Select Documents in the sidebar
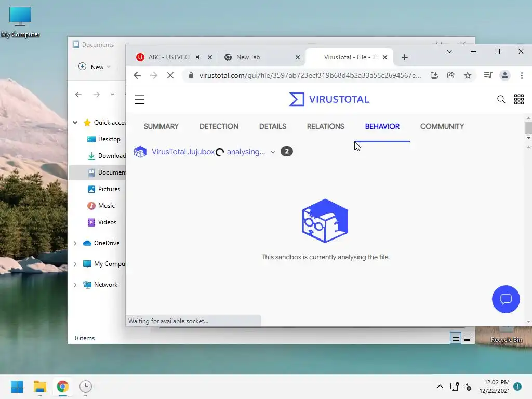 [x=97, y=172]
